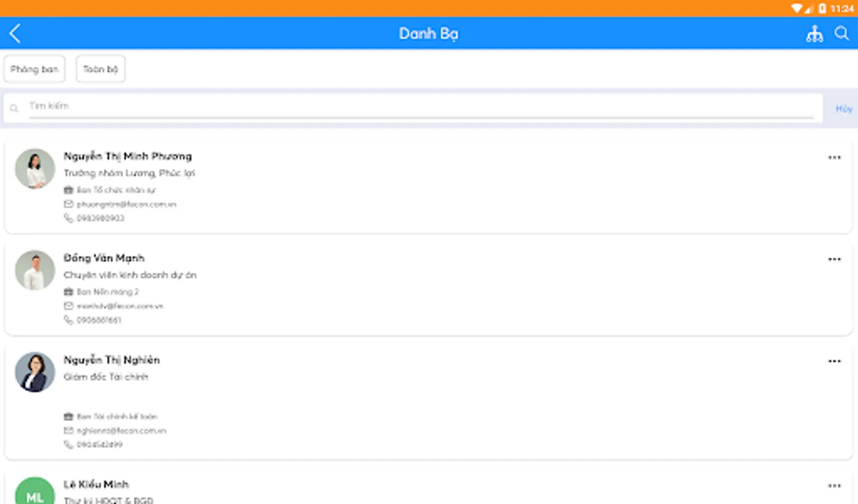Tap Nguyễn Thị Minh Phương's email address
Image resolution: width=858 pixels, height=504 pixels.
[127, 204]
